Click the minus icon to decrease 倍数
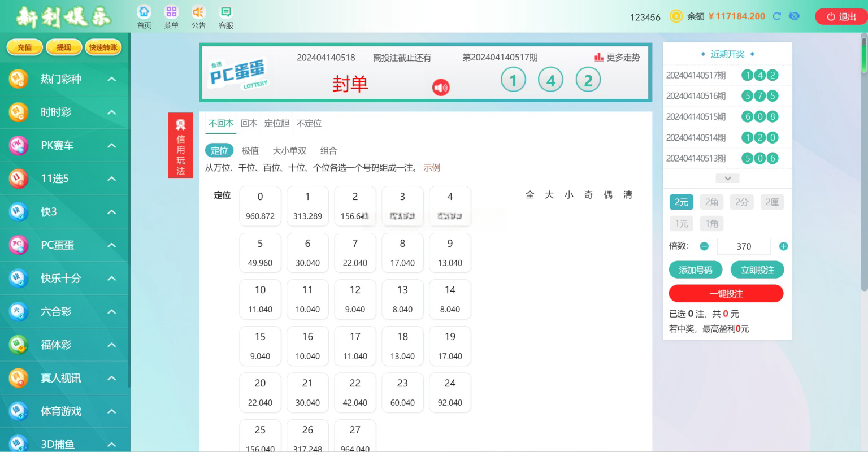 click(x=704, y=246)
